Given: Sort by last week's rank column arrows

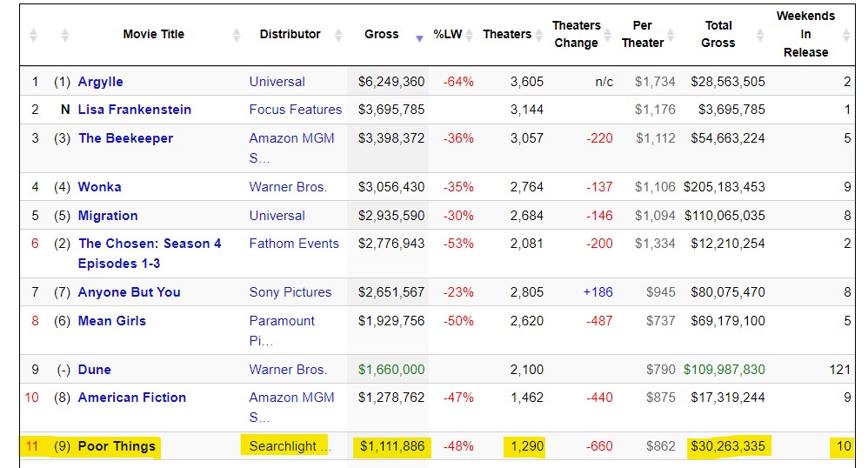Looking at the screenshot, I should click(x=65, y=35).
